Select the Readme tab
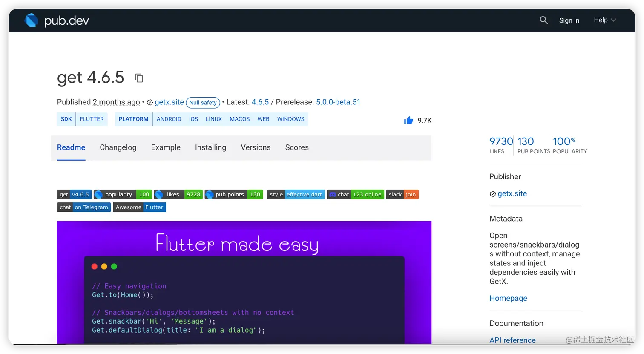The width and height of the screenshot is (644, 354). [71, 147]
